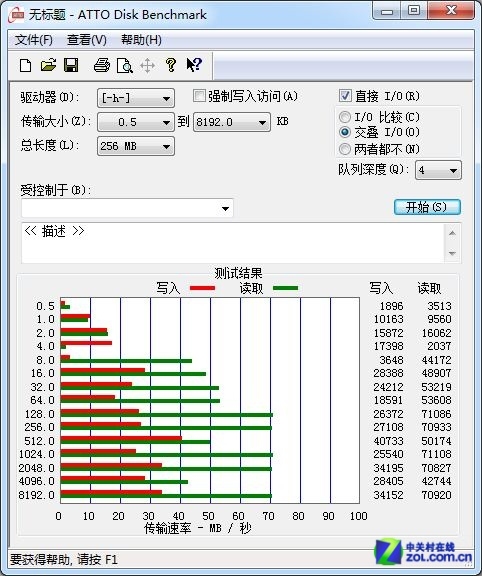Image resolution: width=482 pixels, height=576 pixels.
Task: Click the 开始(S) start button
Action: click(427, 207)
